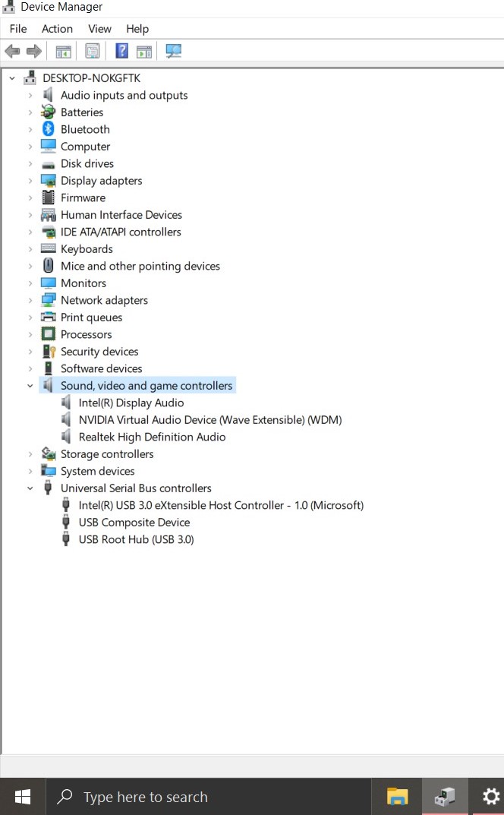Image resolution: width=504 pixels, height=815 pixels.
Task: Select Intel(R) Display Audio device
Action: point(131,403)
